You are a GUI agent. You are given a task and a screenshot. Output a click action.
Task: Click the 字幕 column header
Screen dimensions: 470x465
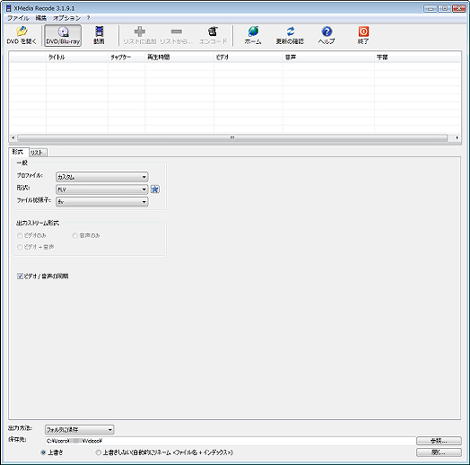(x=418, y=57)
